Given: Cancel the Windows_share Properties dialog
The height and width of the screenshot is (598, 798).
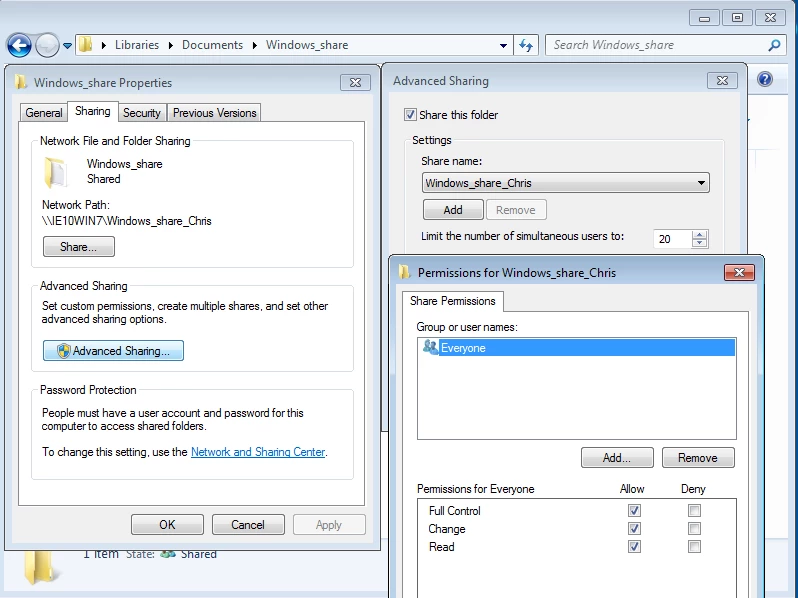Looking at the screenshot, I should tap(248, 525).
